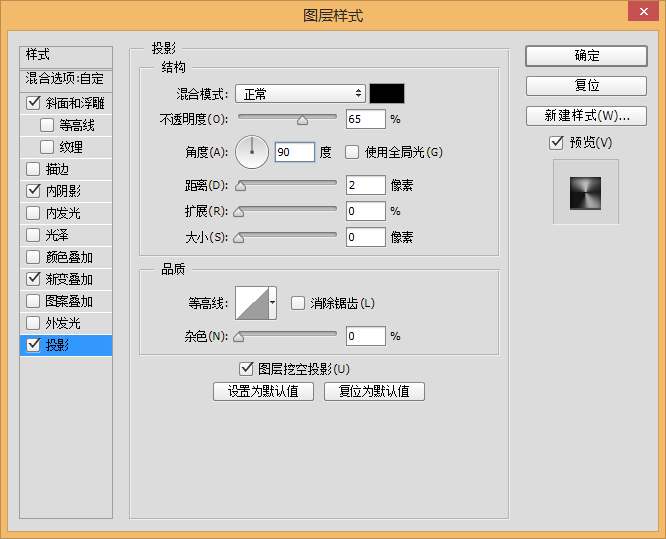The width and height of the screenshot is (666, 539).
Task: Toggle the 内阴影 checkbox
Action: (x=33, y=191)
